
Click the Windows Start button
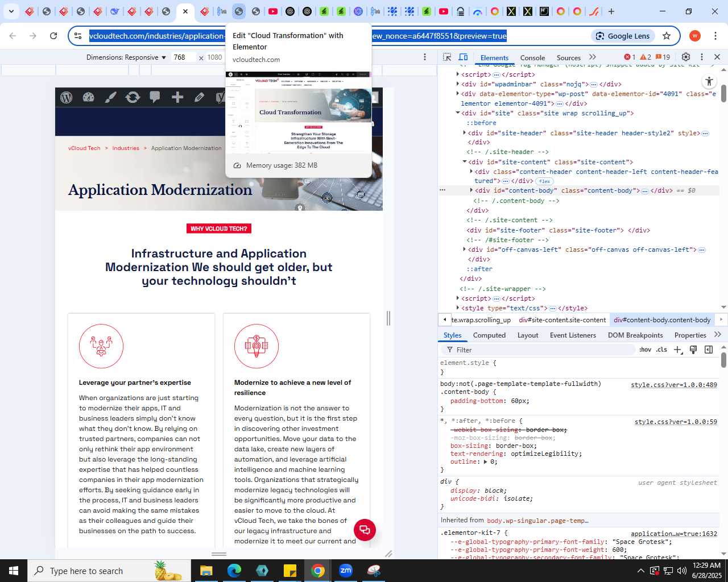(x=14, y=571)
